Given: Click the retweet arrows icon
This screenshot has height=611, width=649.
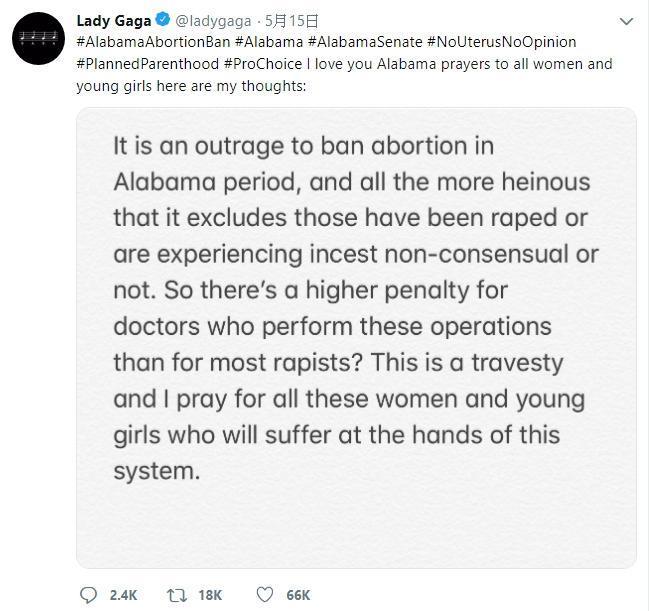Looking at the screenshot, I should click(176, 594).
